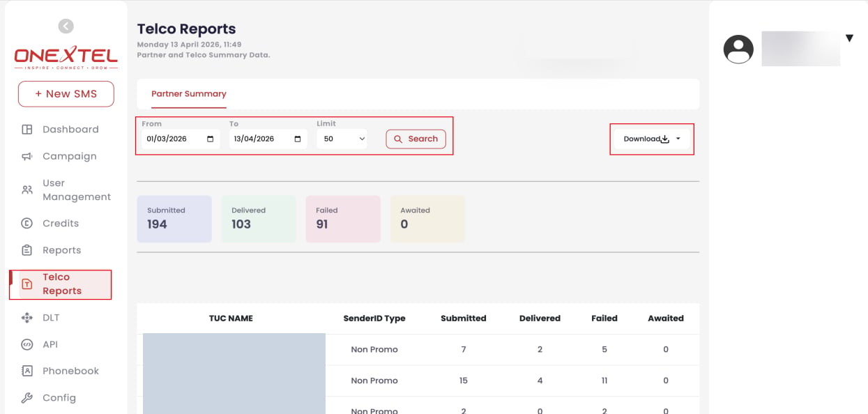Go to Dashboard in the sidebar

pyautogui.click(x=70, y=130)
